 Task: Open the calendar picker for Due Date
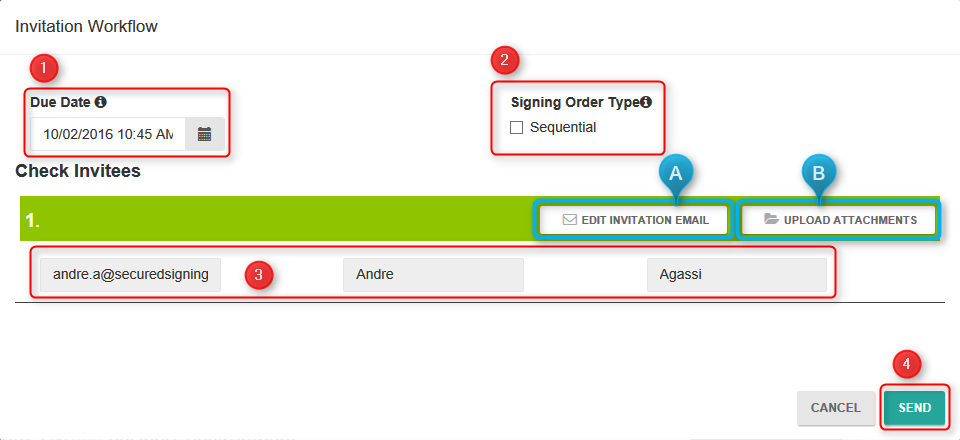click(x=204, y=134)
